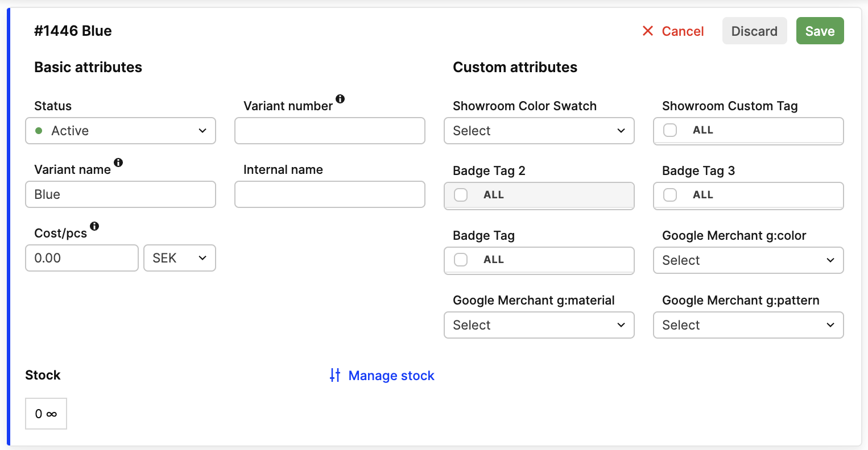Click the stock quantity box showing 0 ∞
Viewport: 868px width, 450px height.
46,414
